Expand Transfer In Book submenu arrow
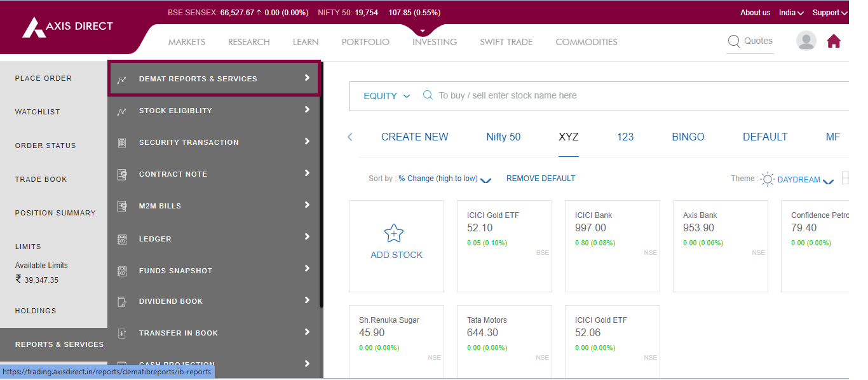The height and width of the screenshot is (380, 868). tap(307, 332)
